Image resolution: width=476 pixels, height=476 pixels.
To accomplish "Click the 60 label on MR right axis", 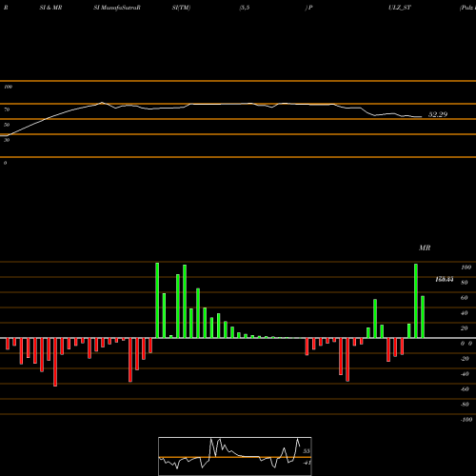I will coord(465,298).
